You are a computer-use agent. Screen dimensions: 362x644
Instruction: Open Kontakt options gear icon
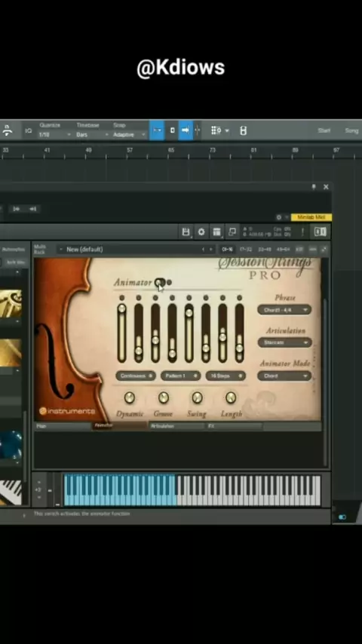click(x=201, y=232)
